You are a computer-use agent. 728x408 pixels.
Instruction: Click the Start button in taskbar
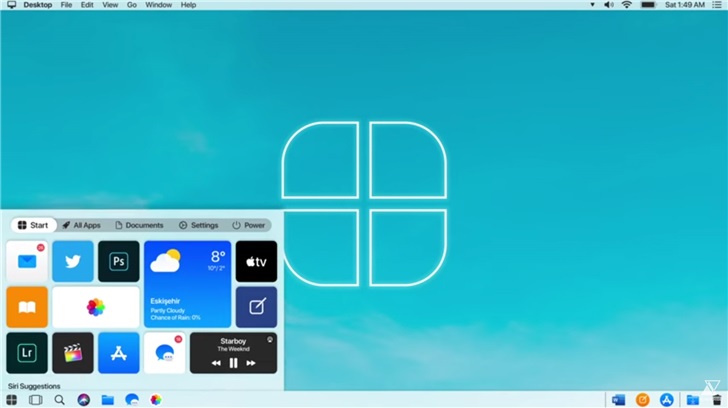12,400
